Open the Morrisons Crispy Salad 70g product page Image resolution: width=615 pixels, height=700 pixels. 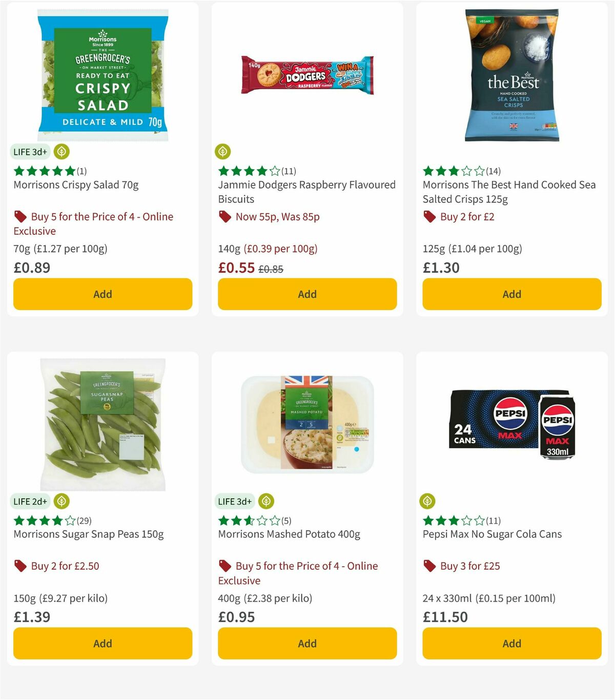click(x=76, y=184)
